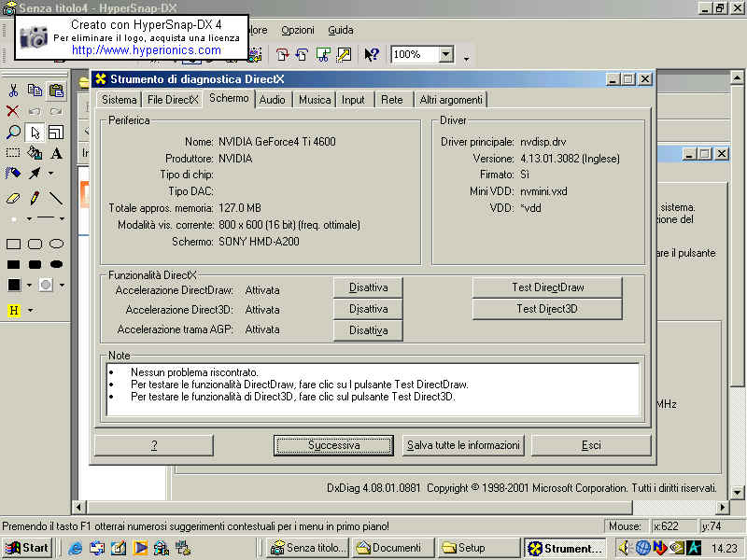
Task: Open the background color dropdown arrow
Action: tap(62, 286)
